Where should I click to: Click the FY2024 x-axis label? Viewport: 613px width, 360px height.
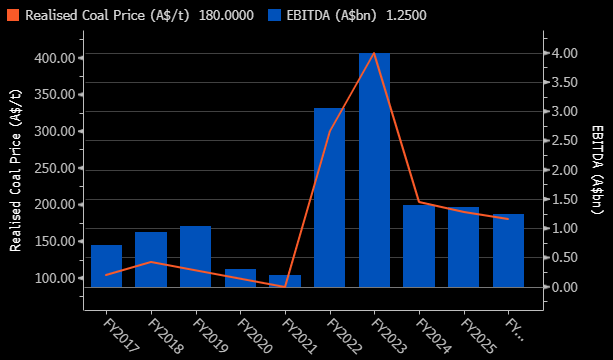(434, 336)
